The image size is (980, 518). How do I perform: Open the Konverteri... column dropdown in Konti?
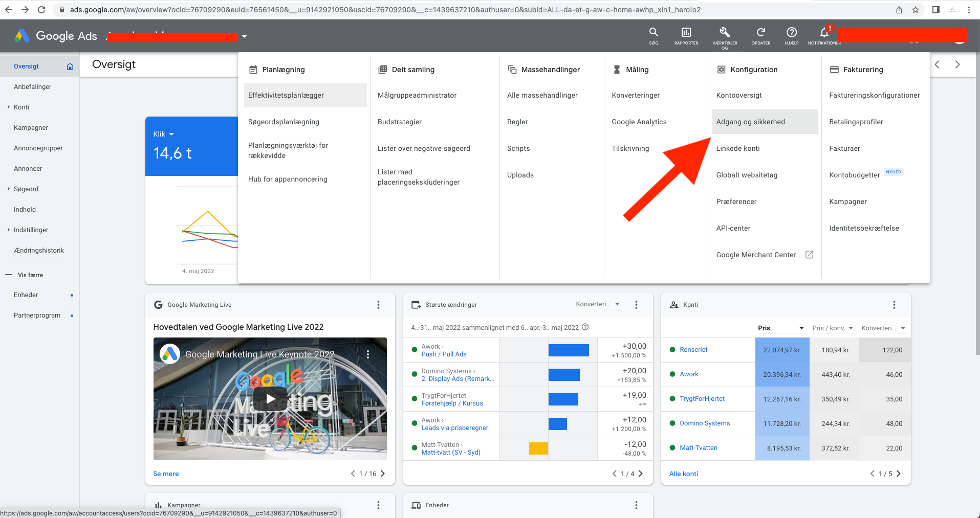[x=884, y=328]
